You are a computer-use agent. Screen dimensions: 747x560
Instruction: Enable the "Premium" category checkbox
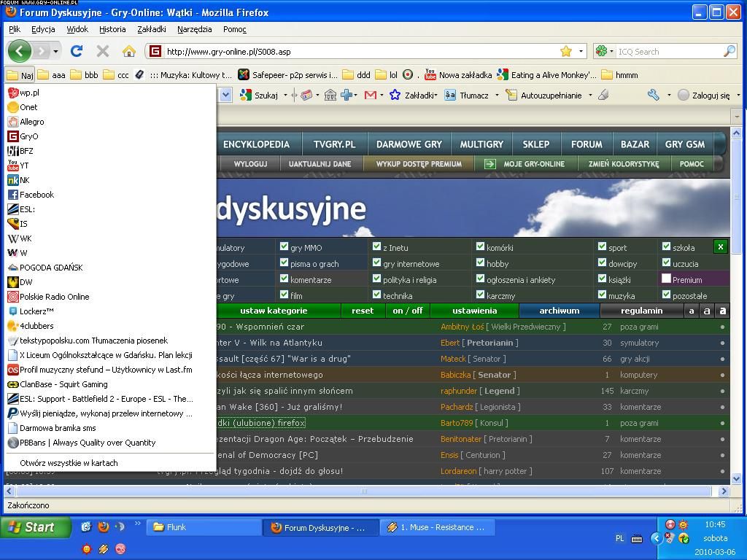point(666,279)
